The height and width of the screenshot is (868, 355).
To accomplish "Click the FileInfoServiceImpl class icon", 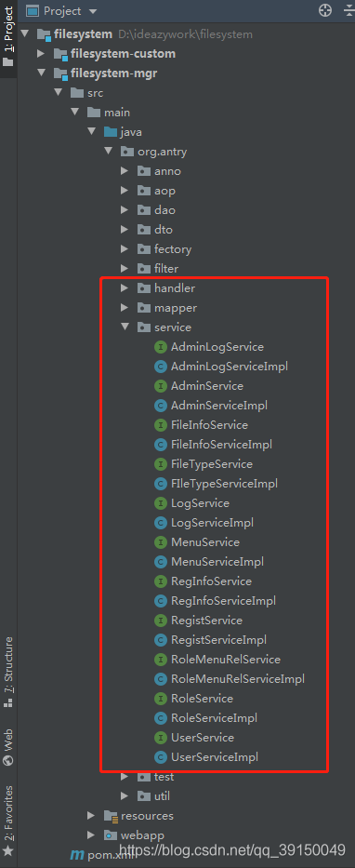I will point(161,445).
